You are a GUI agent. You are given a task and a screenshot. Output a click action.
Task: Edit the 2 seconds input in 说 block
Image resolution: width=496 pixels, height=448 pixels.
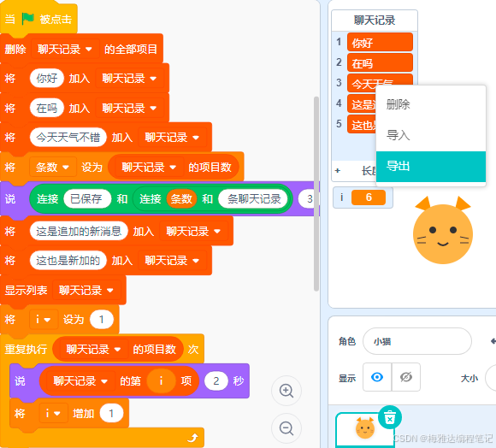[x=216, y=380]
